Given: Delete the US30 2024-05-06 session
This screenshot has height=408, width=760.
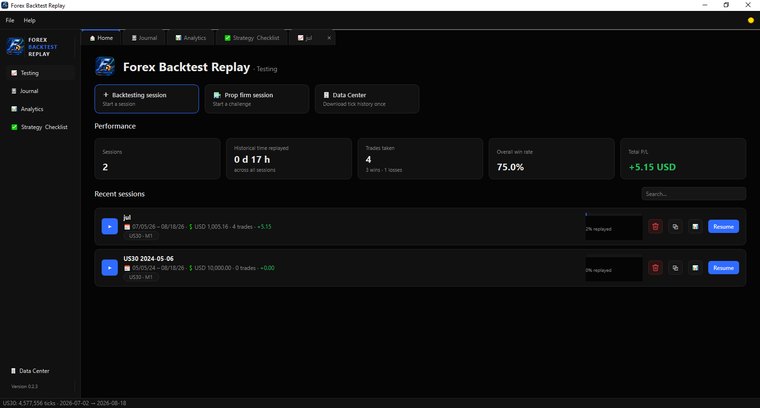Looking at the screenshot, I should (x=655, y=267).
